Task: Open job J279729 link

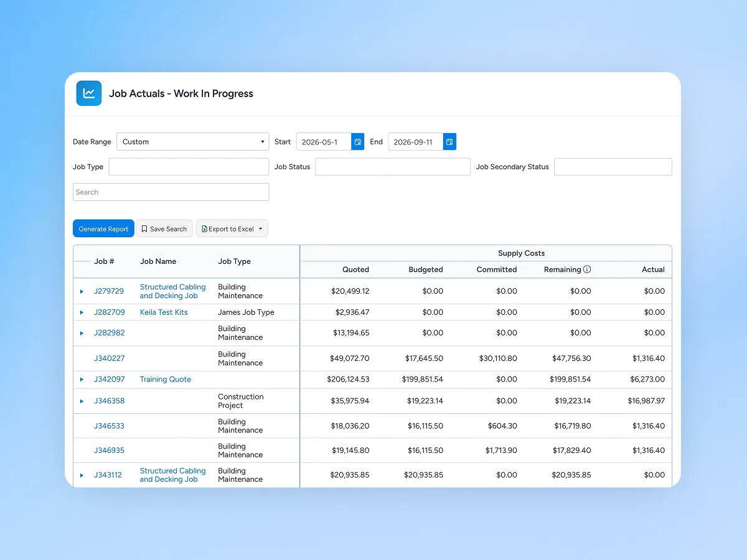Action: (x=109, y=291)
